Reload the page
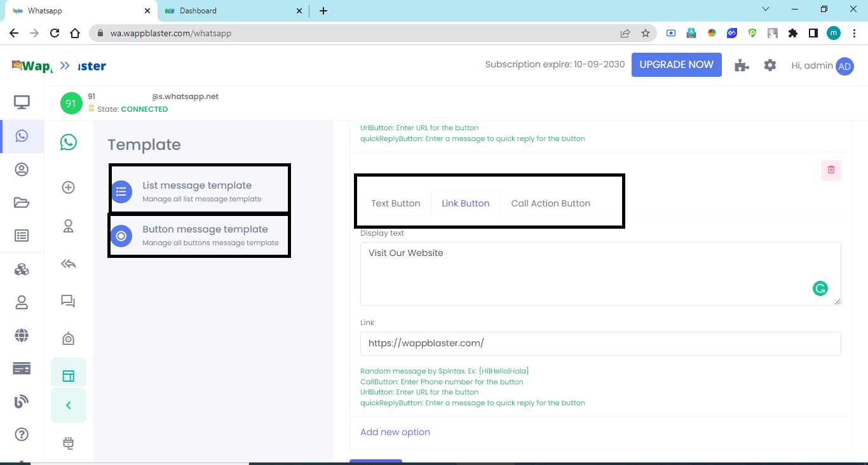Image resolution: width=868 pixels, height=465 pixels. pyautogui.click(x=55, y=33)
